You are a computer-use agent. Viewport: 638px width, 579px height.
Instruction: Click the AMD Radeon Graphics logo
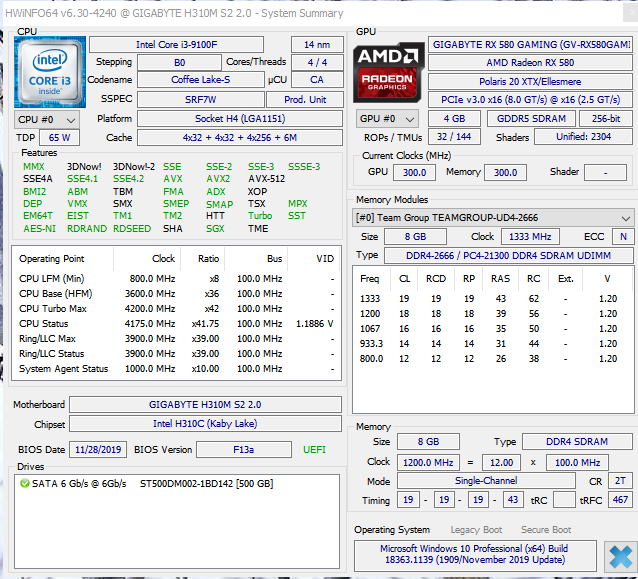point(388,68)
